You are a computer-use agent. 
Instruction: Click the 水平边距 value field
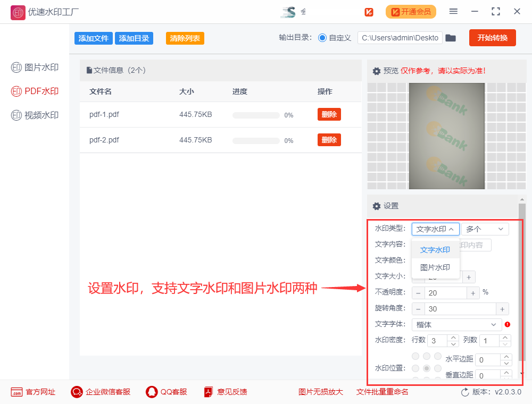[x=488, y=360]
